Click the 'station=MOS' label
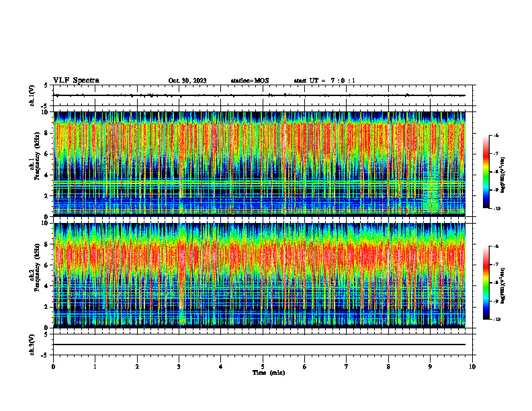This screenshot has width=532, height=411. tap(250, 81)
